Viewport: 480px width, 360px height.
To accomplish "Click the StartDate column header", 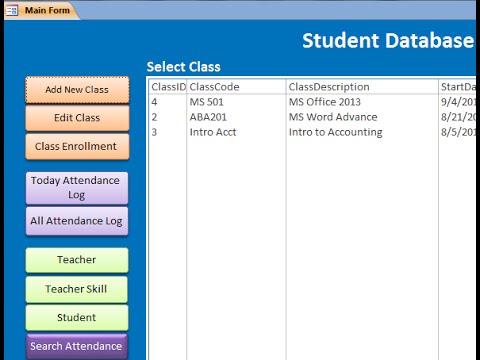I will click(x=457, y=87).
